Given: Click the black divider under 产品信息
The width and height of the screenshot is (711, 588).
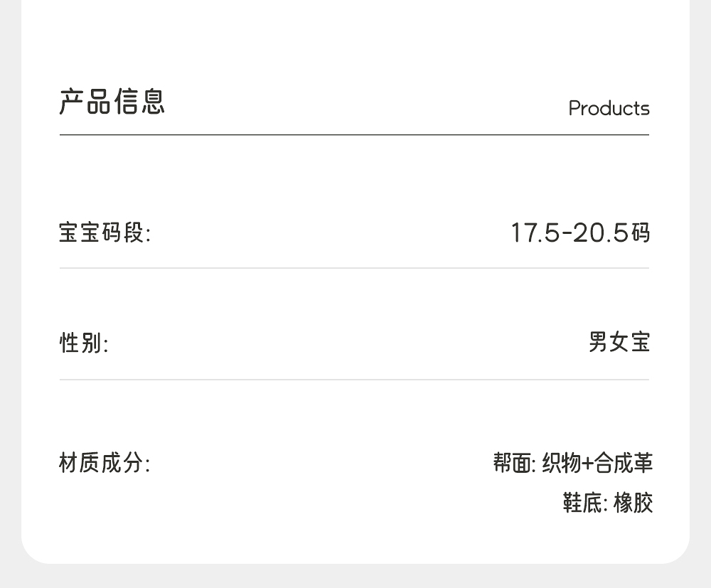Looking at the screenshot, I should click(354, 134).
